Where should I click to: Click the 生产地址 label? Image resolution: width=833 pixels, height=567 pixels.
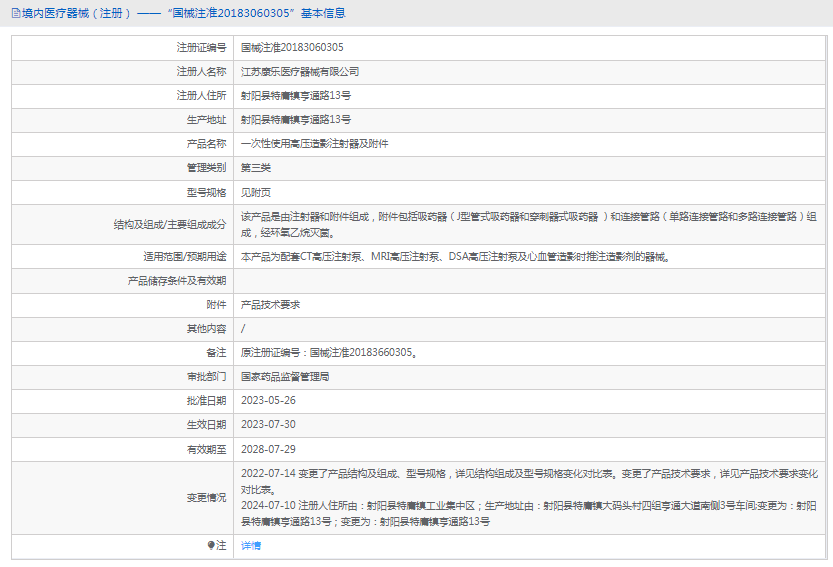click(206, 120)
